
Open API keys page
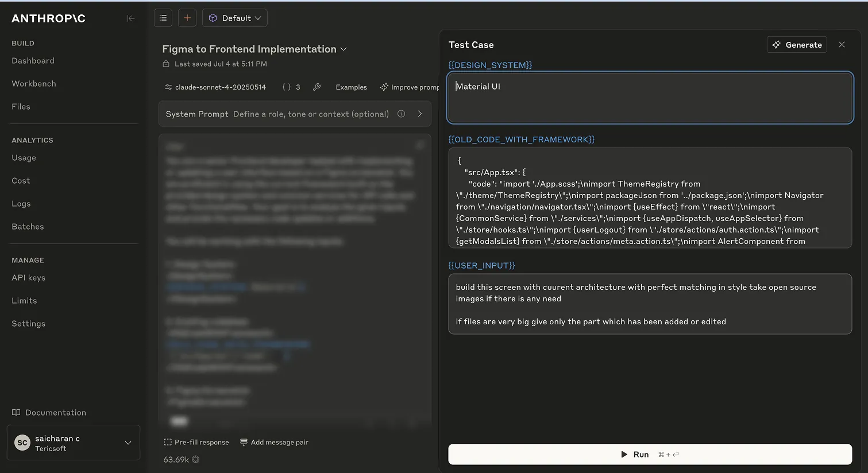tap(28, 278)
